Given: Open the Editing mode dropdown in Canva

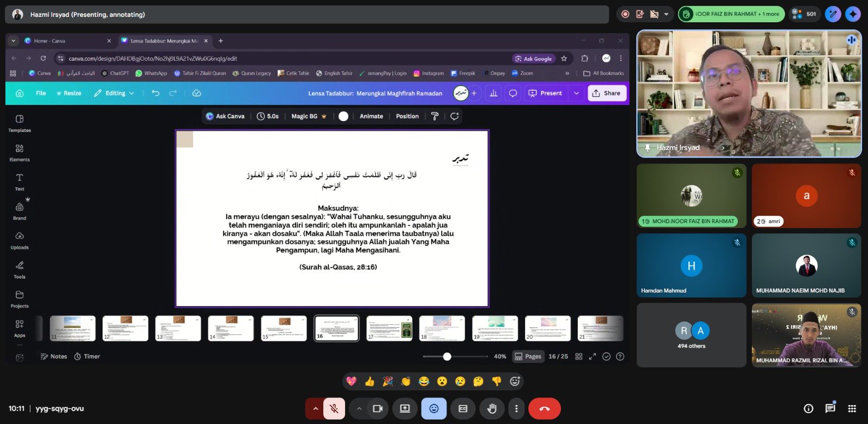Looking at the screenshot, I should [114, 93].
